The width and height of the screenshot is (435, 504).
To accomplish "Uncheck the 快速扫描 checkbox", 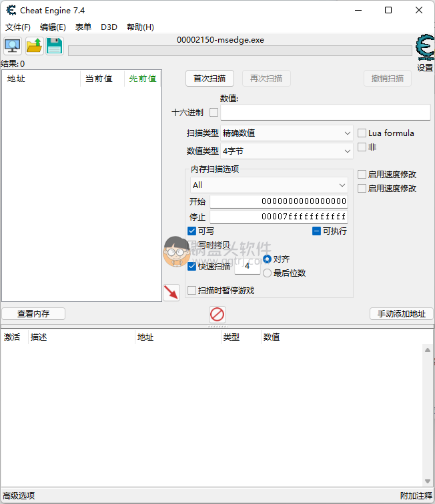I will pos(192,267).
